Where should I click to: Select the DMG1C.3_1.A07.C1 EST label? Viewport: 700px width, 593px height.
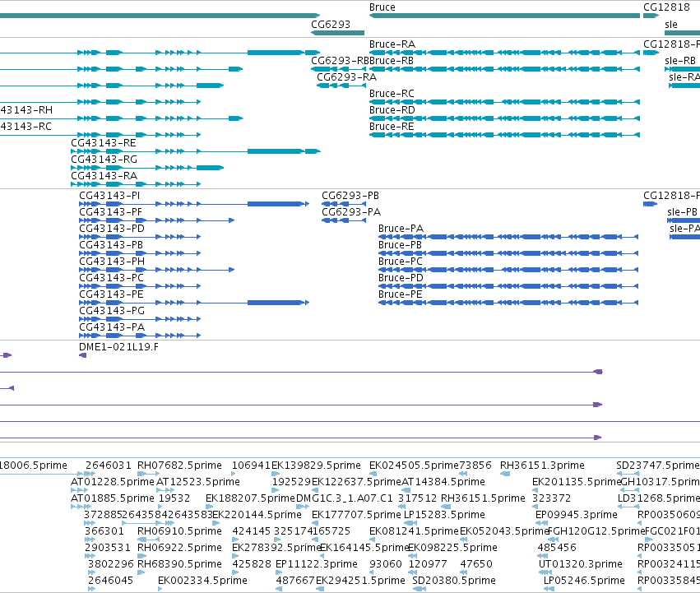click(x=344, y=498)
